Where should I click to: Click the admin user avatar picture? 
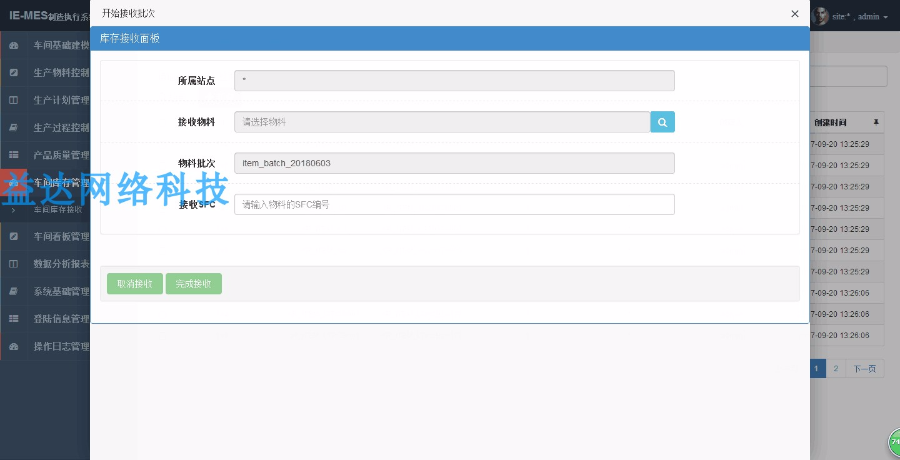(x=820, y=16)
